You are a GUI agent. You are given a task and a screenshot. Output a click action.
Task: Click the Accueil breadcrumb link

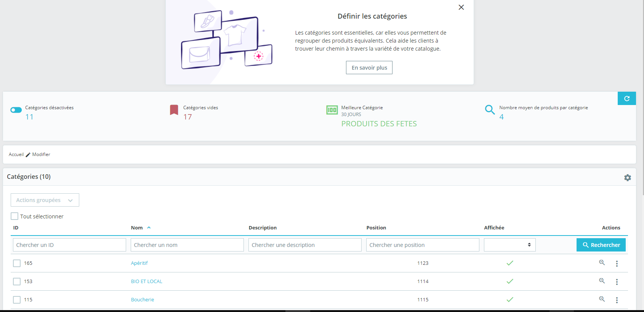click(16, 154)
